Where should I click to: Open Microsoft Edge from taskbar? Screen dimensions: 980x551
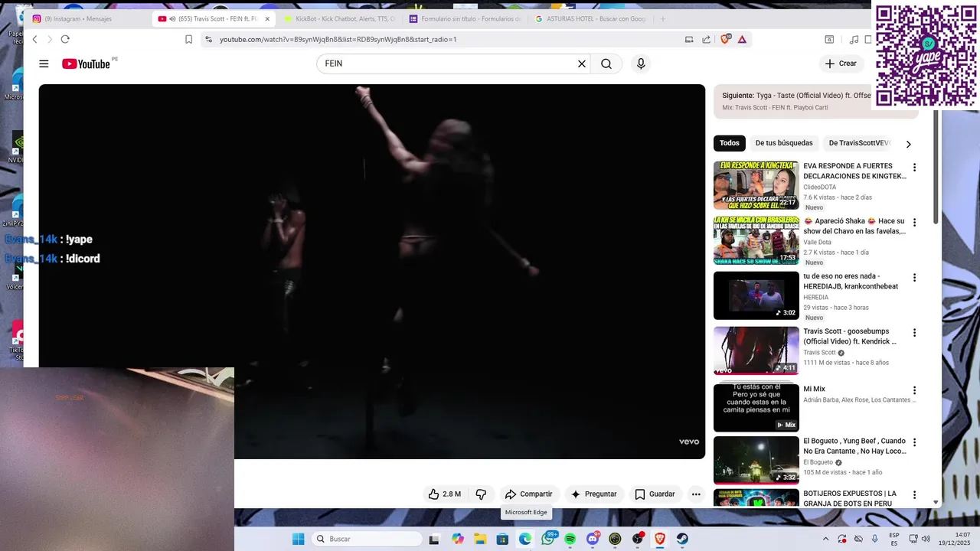coord(525,539)
